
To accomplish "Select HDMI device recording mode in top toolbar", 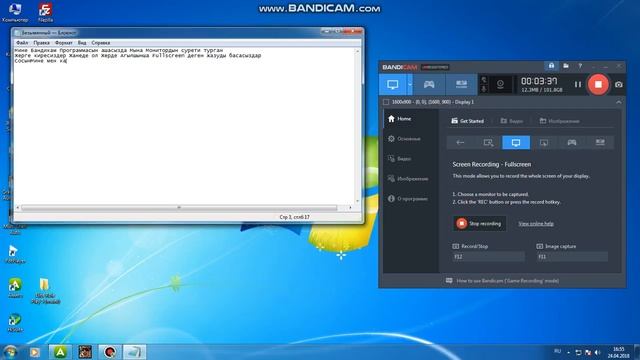I will click(461, 84).
